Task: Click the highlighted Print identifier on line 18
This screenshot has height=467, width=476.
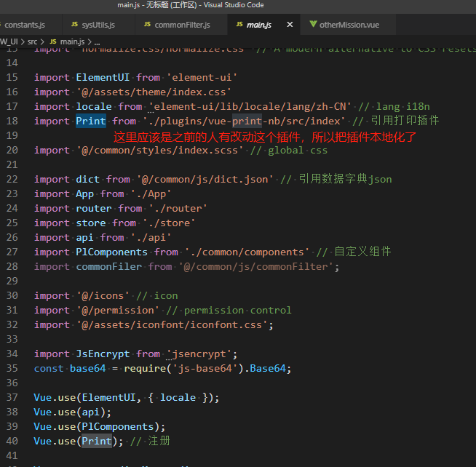Action: coord(91,121)
